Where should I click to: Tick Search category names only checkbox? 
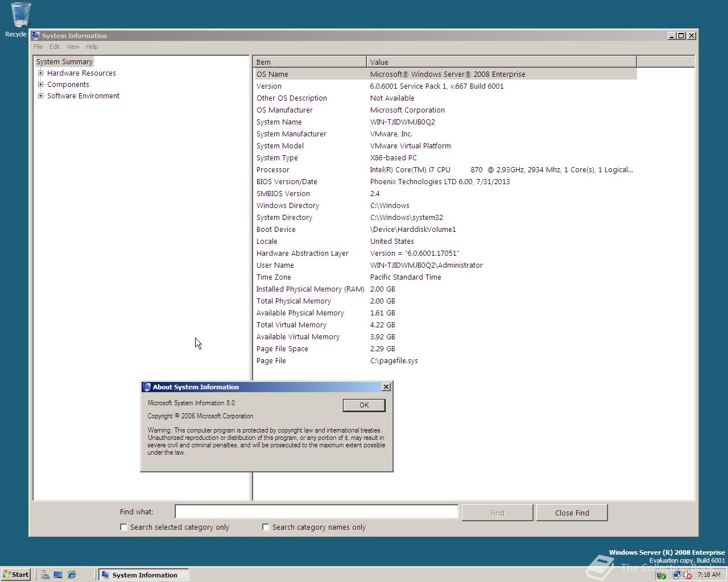click(x=266, y=527)
